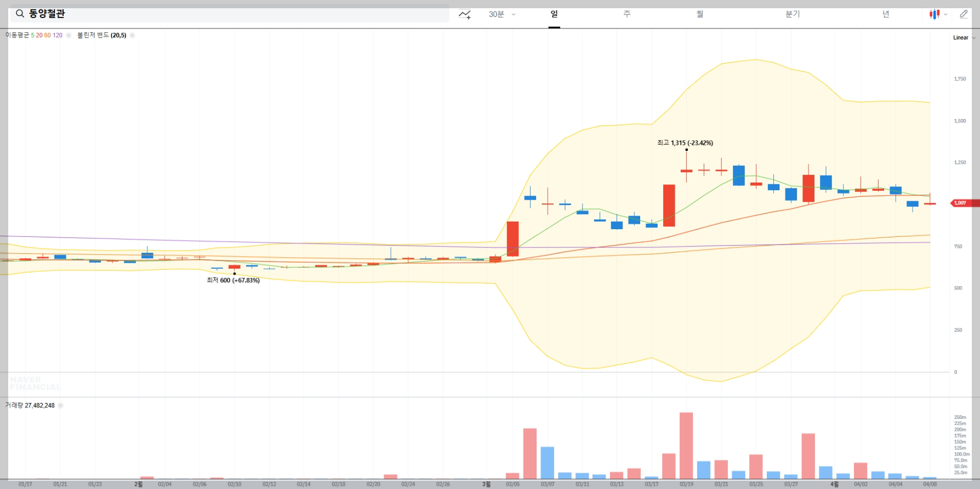This screenshot has width=980, height=489.
Task: Switch to the 년 yearly tab
Action: point(886,14)
